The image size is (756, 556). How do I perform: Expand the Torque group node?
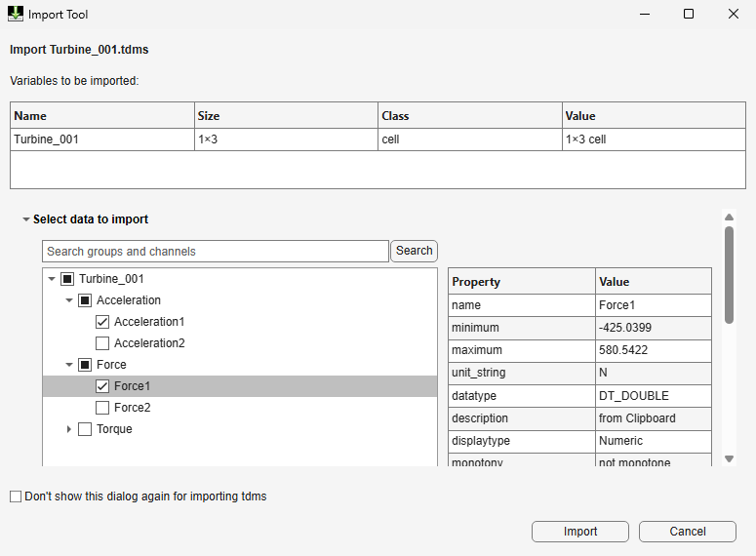[69, 429]
